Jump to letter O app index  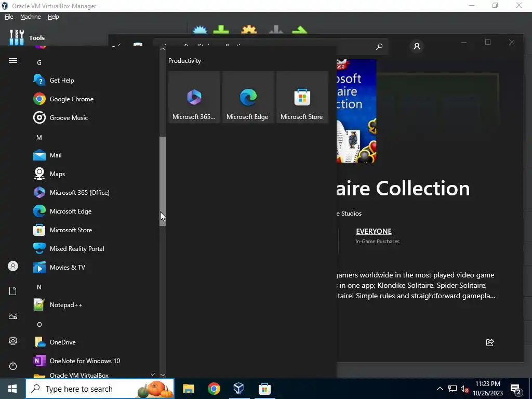pos(39,324)
